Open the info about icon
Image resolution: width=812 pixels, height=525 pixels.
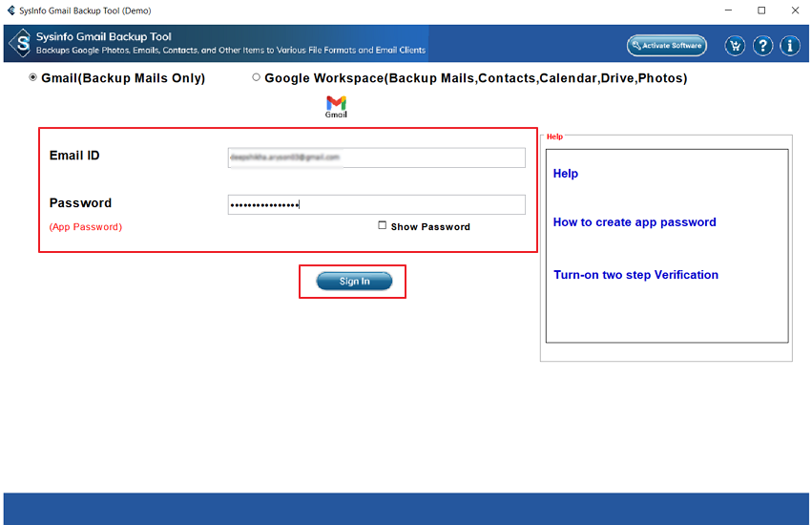[790, 46]
